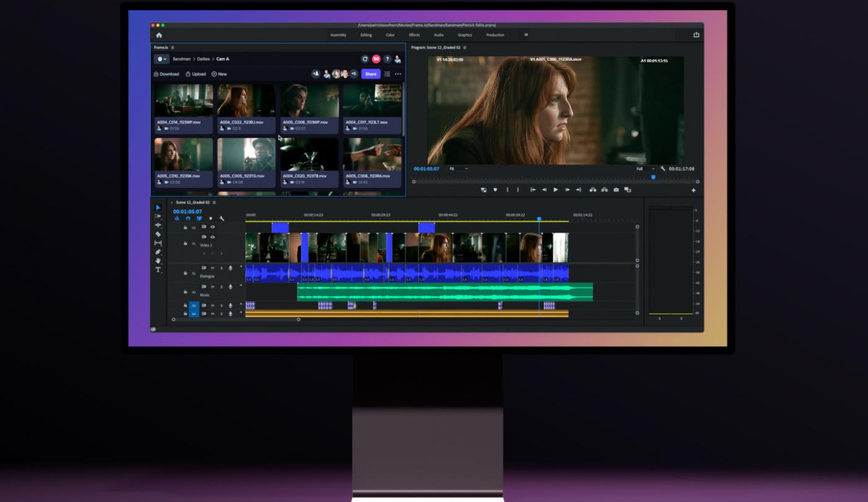Select the Type tool
Viewport: 868px width, 502px height.
pos(157,270)
